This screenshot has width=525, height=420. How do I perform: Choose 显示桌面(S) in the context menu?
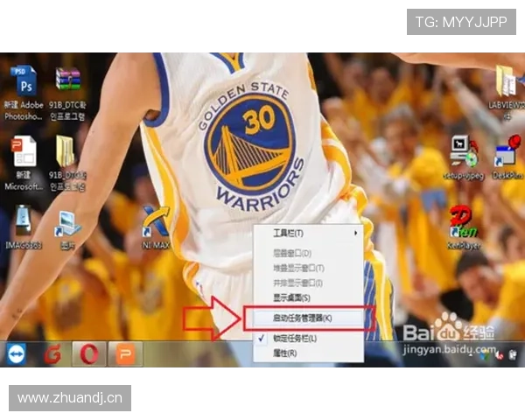(x=308, y=297)
